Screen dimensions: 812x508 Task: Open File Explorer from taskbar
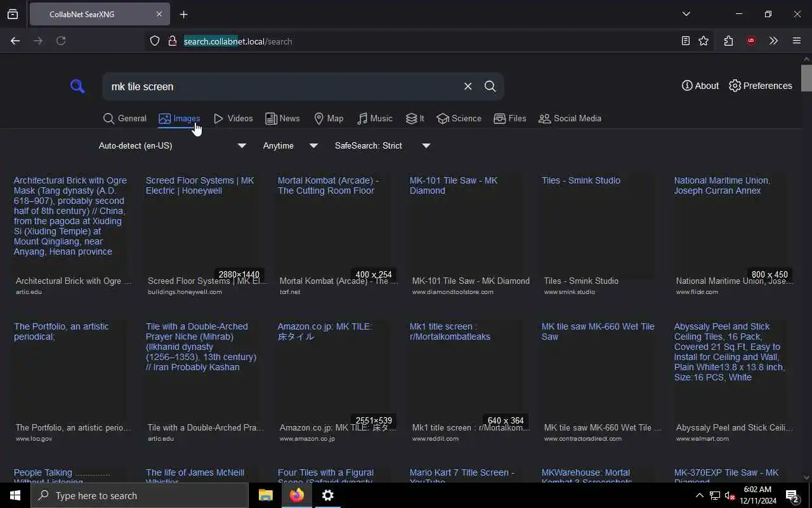265,495
